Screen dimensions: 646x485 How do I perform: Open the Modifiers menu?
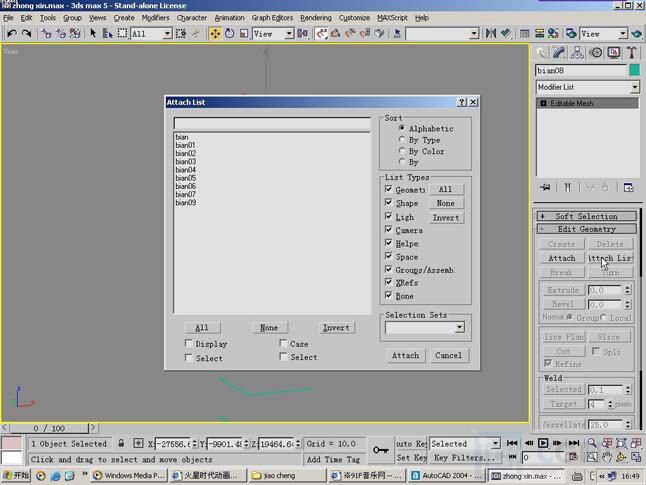(155, 18)
